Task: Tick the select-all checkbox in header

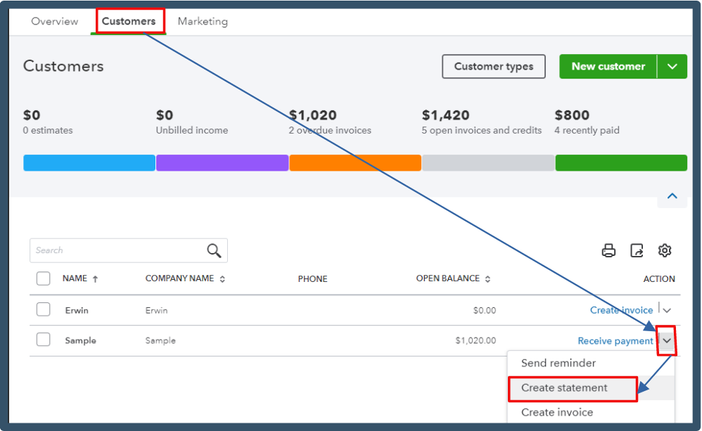Action: tap(43, 278)
